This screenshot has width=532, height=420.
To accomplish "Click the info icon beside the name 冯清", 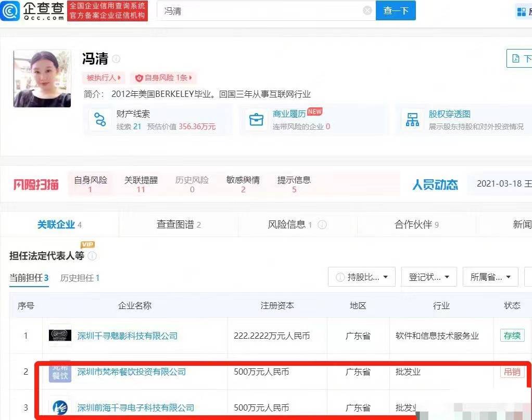I will [x=116, y=59].
